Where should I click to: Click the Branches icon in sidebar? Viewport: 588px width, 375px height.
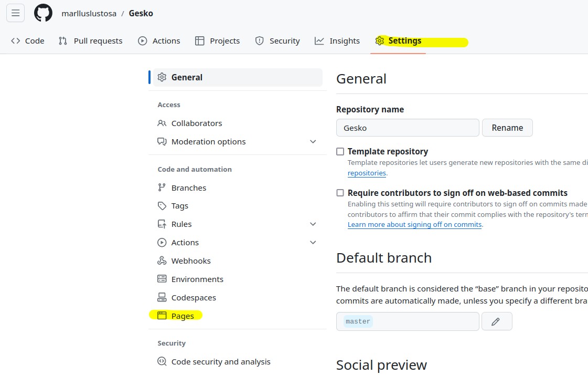click(161, 187)
